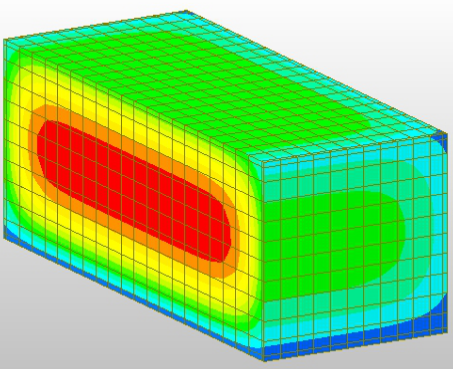Select the green area on the top face
453x369 pixels.
coord(200,83)
